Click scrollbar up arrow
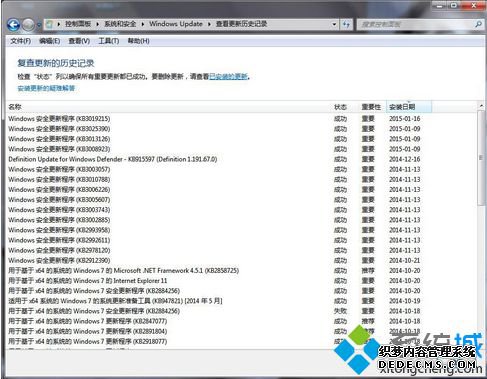 [481, 106]
